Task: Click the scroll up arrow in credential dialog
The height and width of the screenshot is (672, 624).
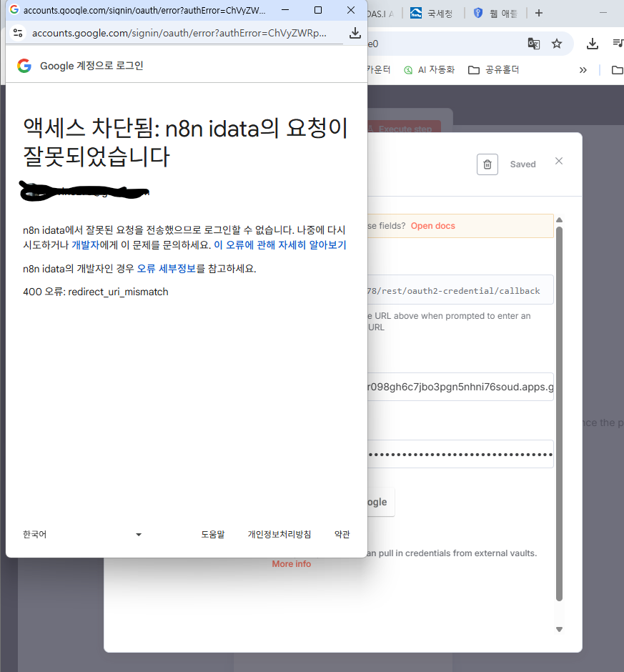Action: [559, 220]
